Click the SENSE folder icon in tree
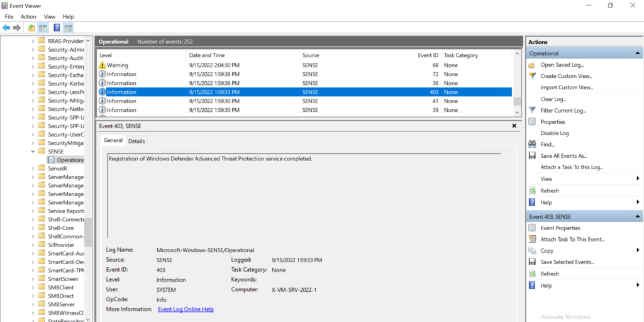Image resolution: width=644 pixels, height=322 pixels. point(42,151)
